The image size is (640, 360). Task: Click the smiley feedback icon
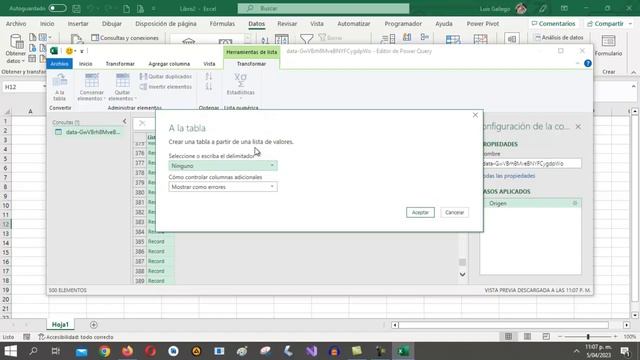(69, 51)
